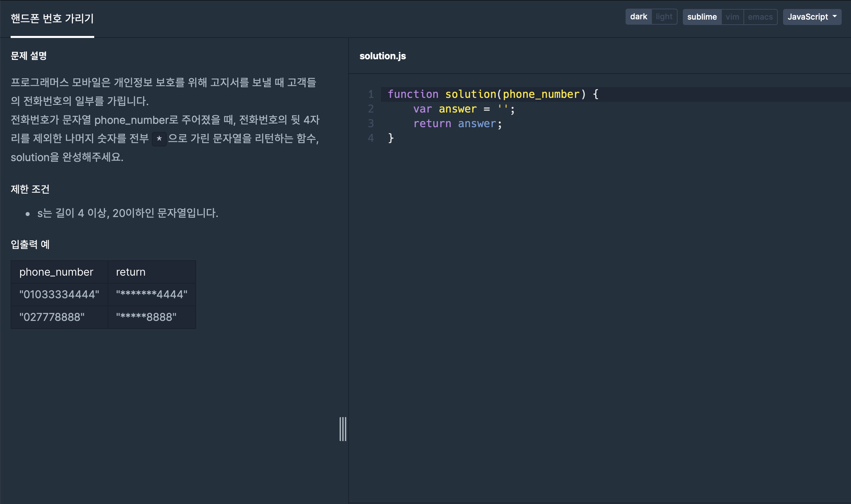Switch the theme to light mode
Screen dimensions: 851x504
pos(664,17)
